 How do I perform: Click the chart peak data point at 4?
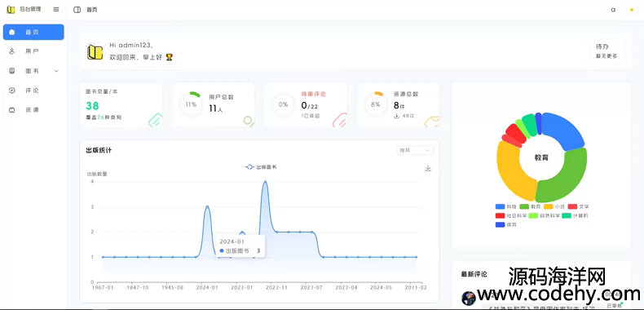coord(265,181)
